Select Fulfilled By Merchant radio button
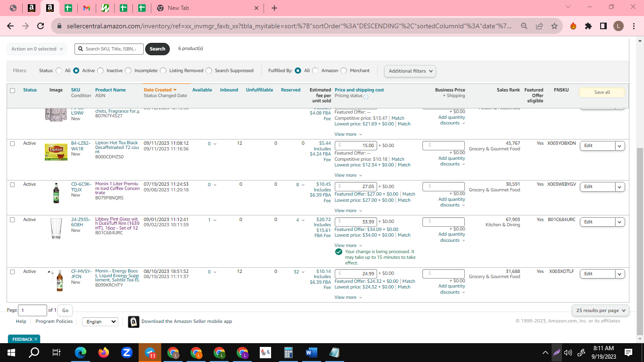This screenshot has width=644, height=362. (x=344, y=71)
